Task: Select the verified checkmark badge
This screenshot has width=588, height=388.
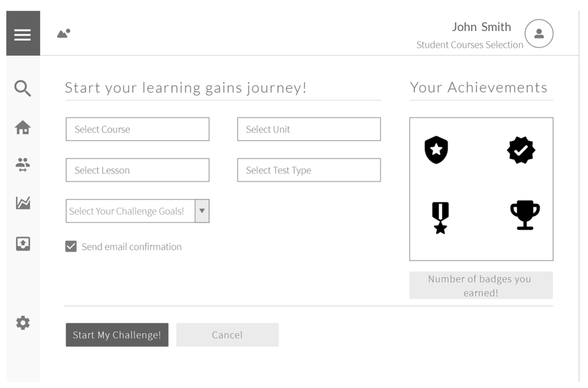Action: click(521, 150)
